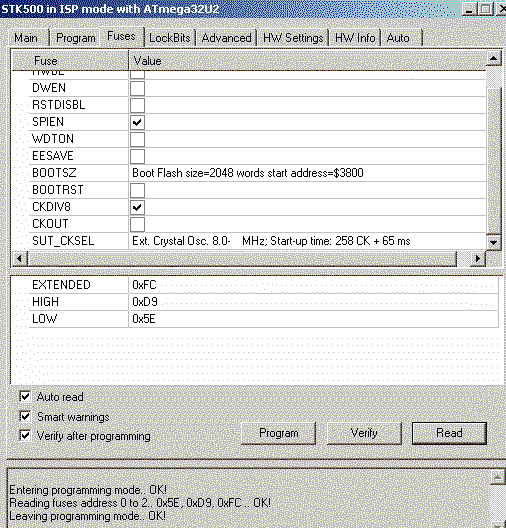Select the DWEN fuse name
The height and width of the screenshot is (528, 506).
coord(49,88)
